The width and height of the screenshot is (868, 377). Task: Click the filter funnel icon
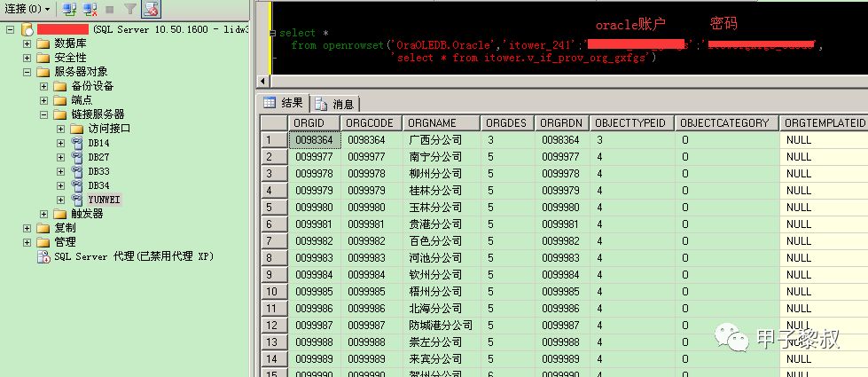[x=130, y=9]
